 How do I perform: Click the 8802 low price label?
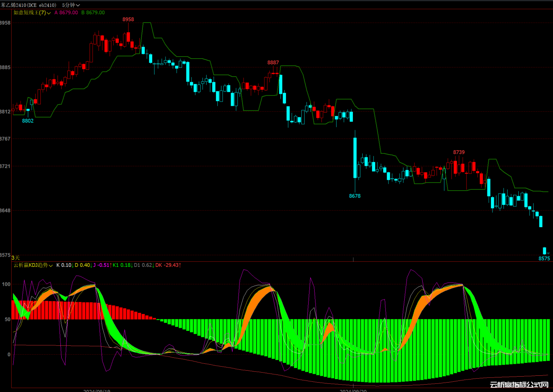(28, 121)
